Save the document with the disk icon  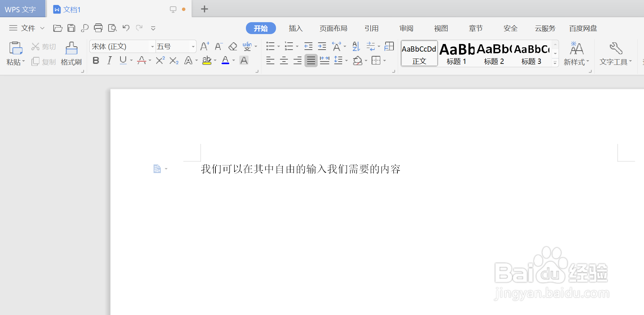(71, 28)
